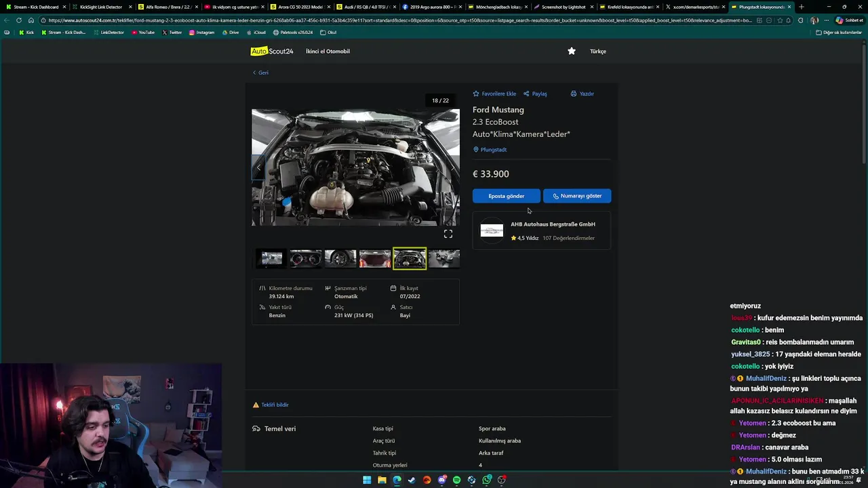
Task: Share the listing with Paylaş
Action: pos(535,94)
